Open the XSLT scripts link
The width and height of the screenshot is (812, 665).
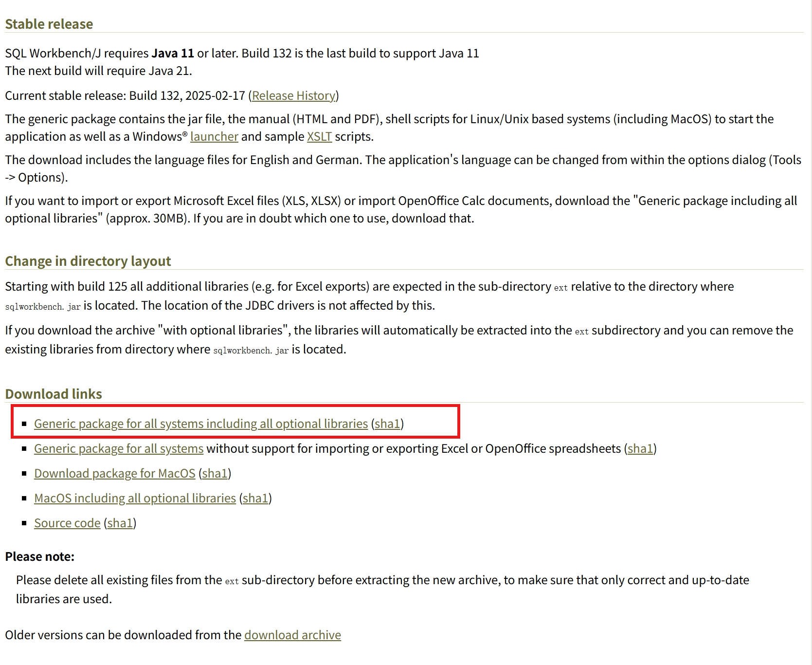coord(319,136)
